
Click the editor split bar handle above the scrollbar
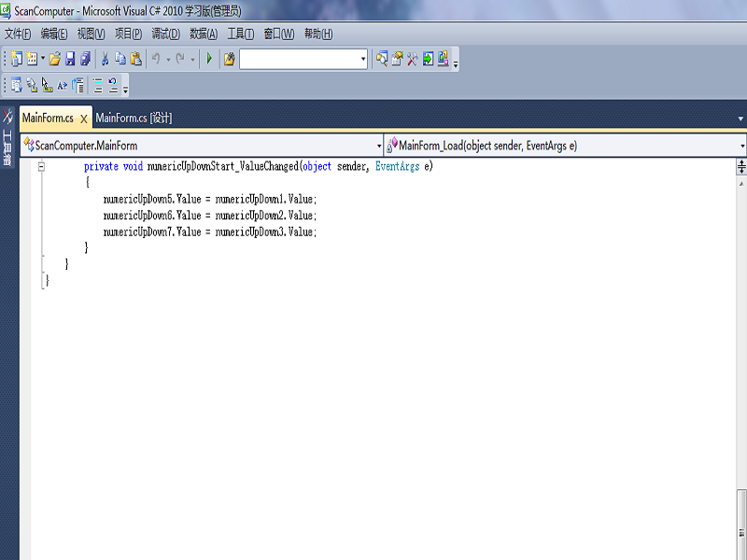(741, 167)
